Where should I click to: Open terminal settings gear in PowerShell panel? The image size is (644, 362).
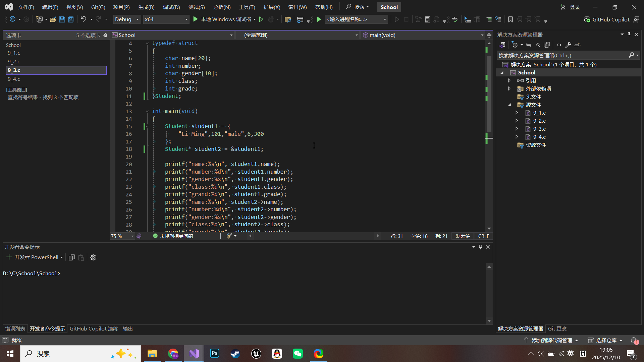(x=93, y=257)
